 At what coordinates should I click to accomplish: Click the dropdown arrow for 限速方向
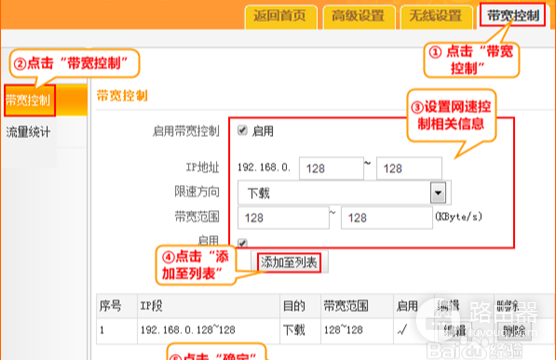[438, 193]
